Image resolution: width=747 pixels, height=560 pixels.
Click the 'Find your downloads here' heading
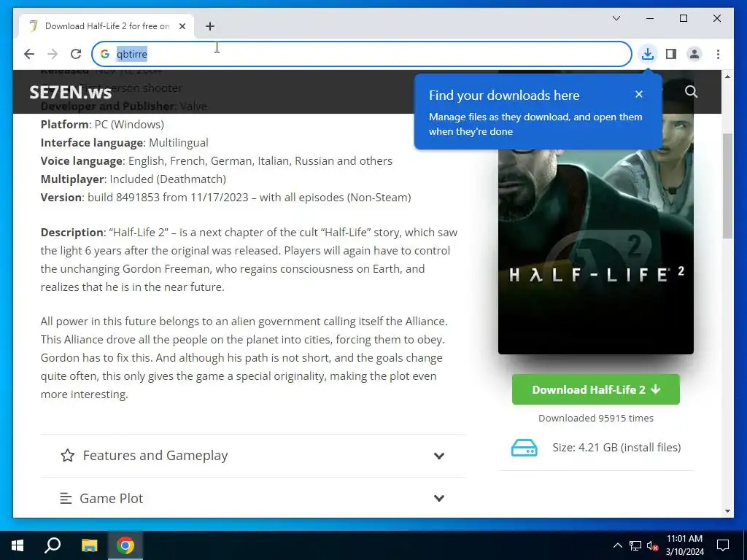[x=504, y=96]
